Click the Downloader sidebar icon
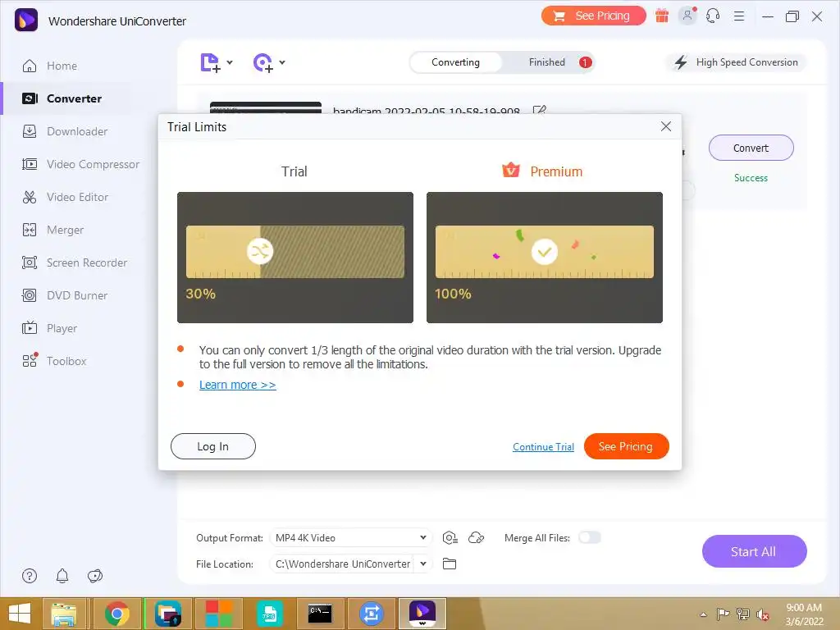 tap(30, 131)
